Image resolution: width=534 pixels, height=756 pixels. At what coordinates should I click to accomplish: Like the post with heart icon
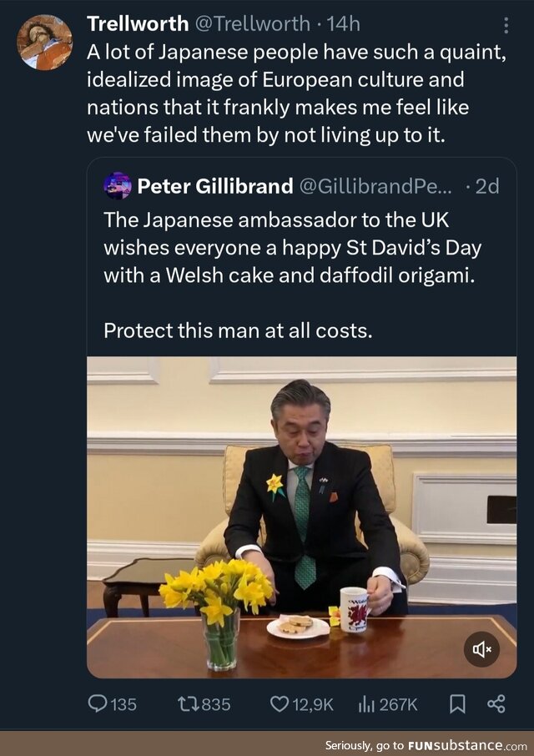coord(280,704)
